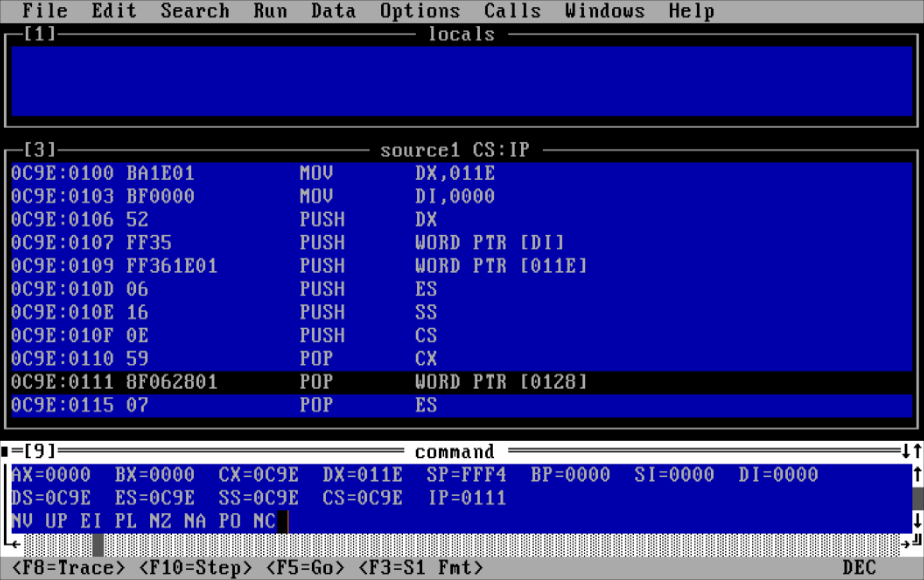Minimize the command window with the down arrow
The image size is (924, 580).
pyautogui.click(x=906, y=451)
